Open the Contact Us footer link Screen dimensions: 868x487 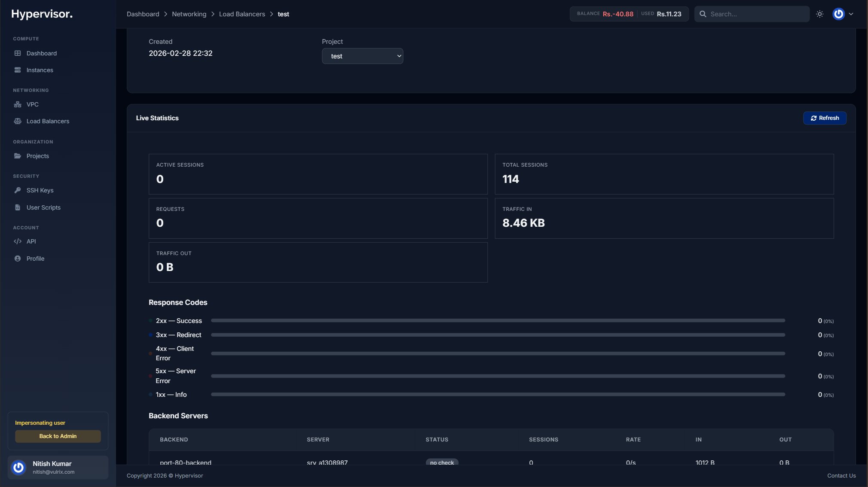(x=841, y=475)
